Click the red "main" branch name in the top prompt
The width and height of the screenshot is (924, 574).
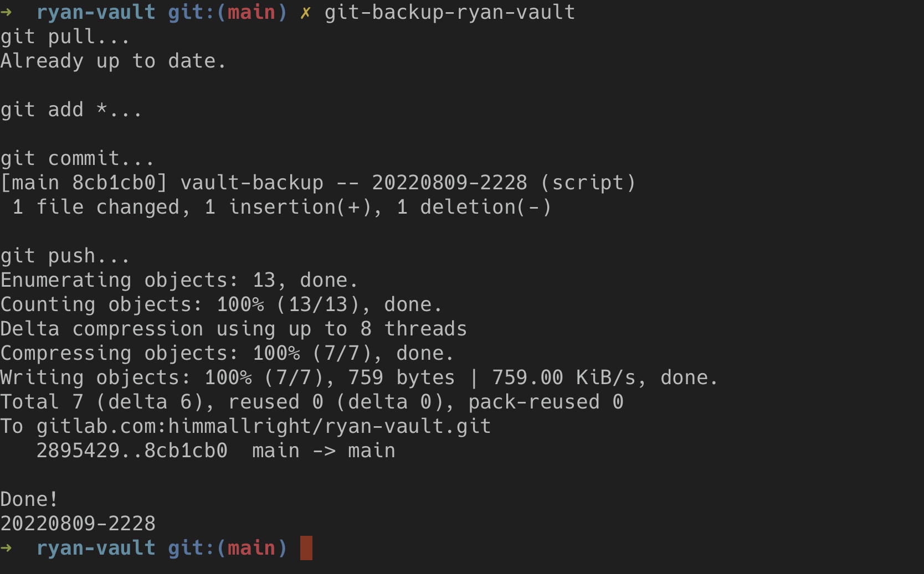[x=251, y=12]
